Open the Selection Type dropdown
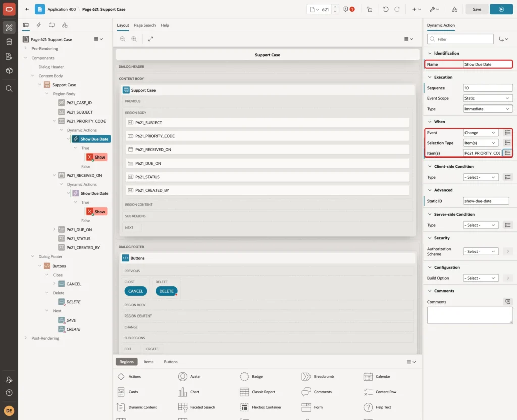 [481, 143]
